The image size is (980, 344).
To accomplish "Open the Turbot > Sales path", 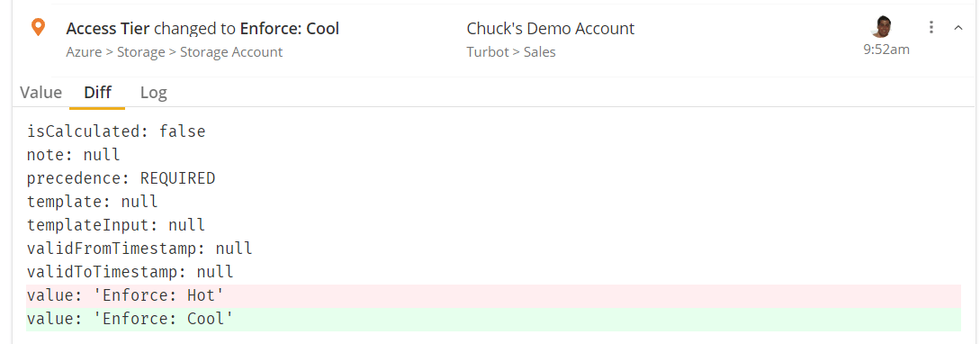I will click(511, 52).
